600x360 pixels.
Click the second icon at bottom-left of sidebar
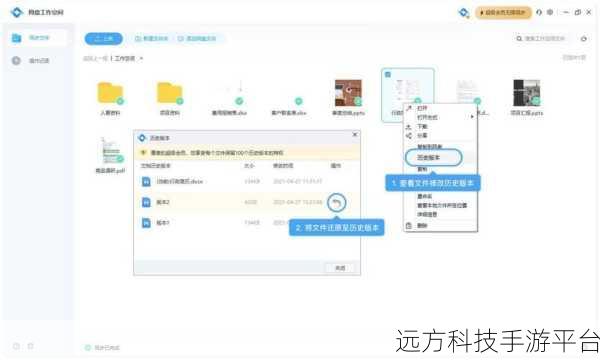(x=31, y=346)
